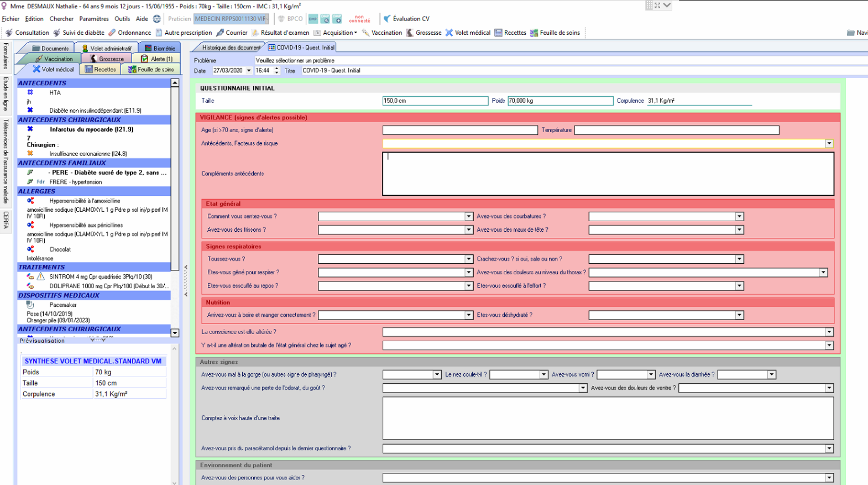Viewport: 868px width, 485px height.
Task: Start a new Consultation from the toolbar
Action: 27,33
